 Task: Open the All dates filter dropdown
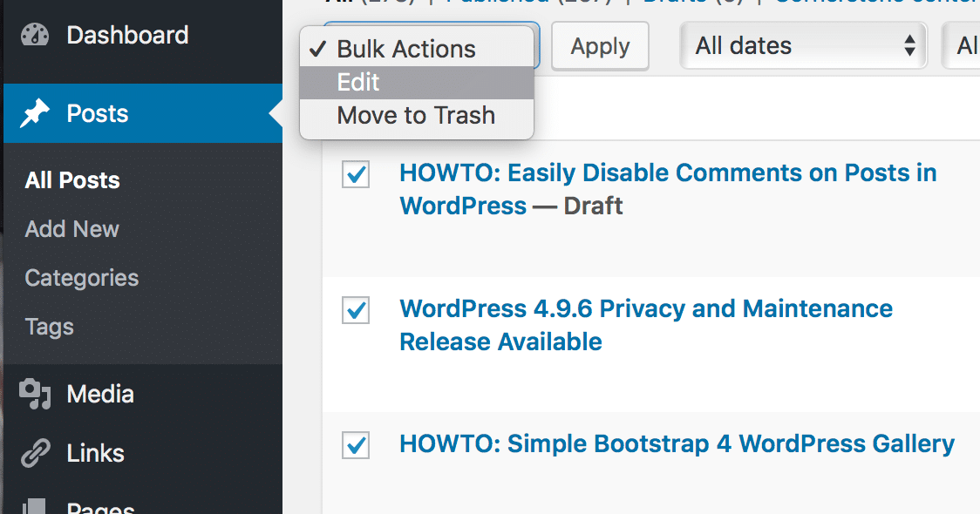click(x=803, y=45)
